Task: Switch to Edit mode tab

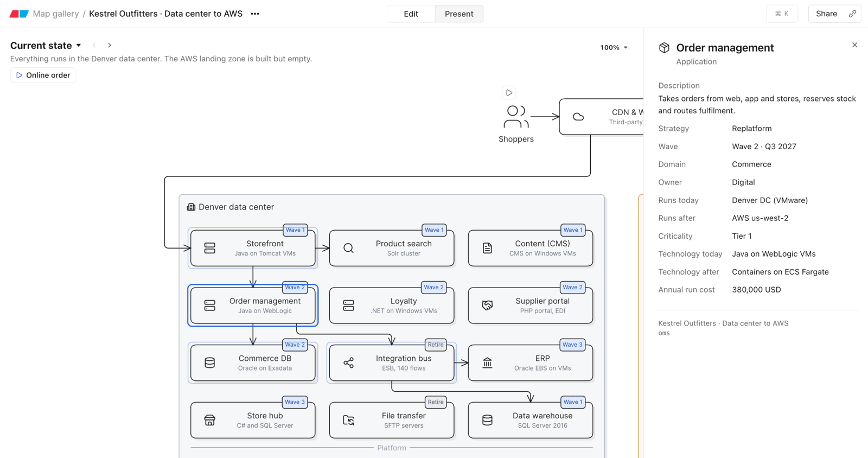Action: [x=411, y=14]
